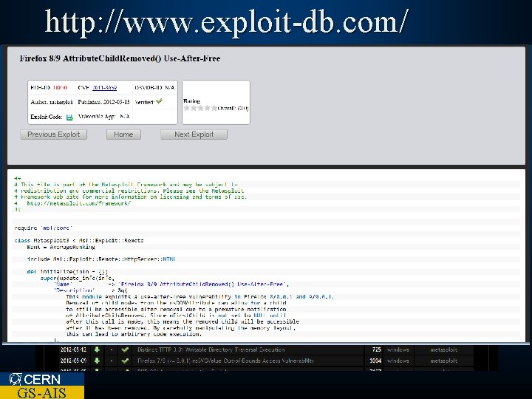Click metasploit author in nsSVGValue row
The image size is (532, 399).
(x=444, y=361)
